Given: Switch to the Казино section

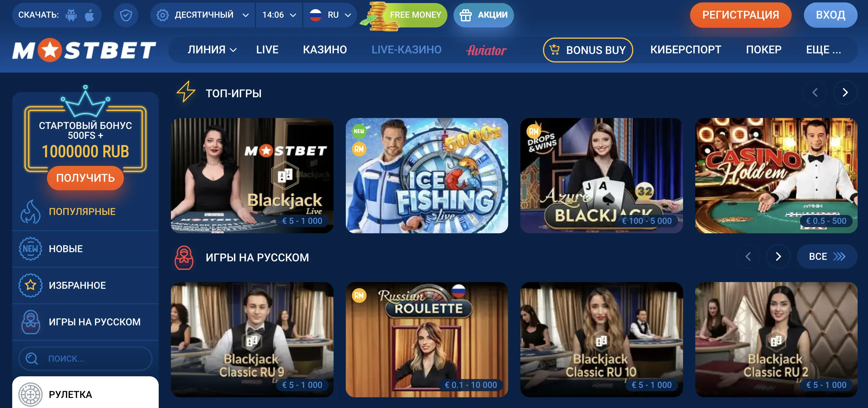Looking at the screenshot, I should pyautogui.click(x=324, y=50).
